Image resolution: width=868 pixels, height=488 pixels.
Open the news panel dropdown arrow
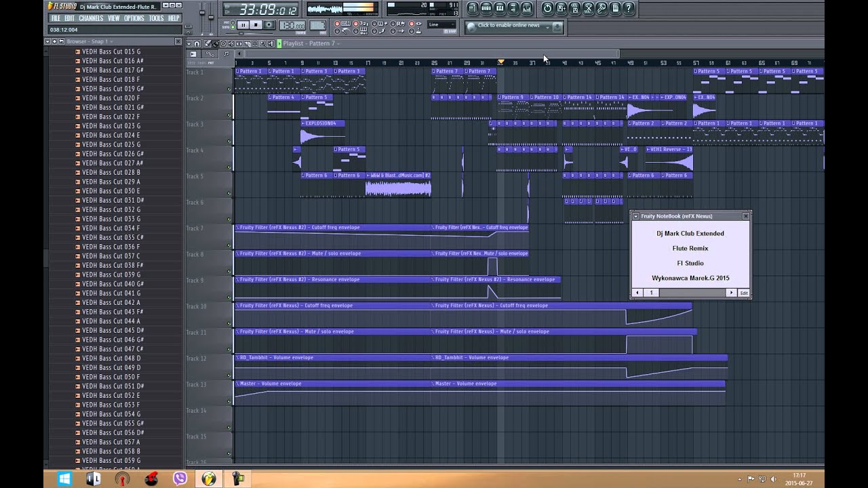(x=548, y=28)
